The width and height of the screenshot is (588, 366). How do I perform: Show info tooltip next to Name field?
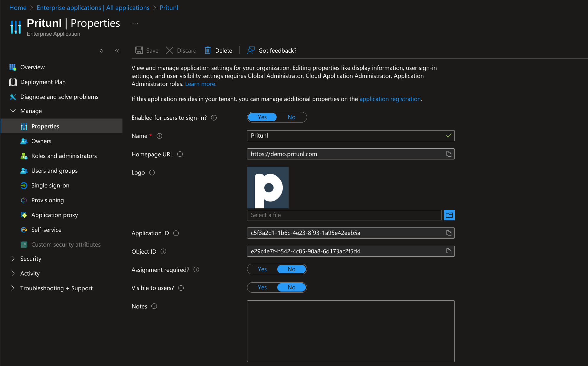[159, 136]
